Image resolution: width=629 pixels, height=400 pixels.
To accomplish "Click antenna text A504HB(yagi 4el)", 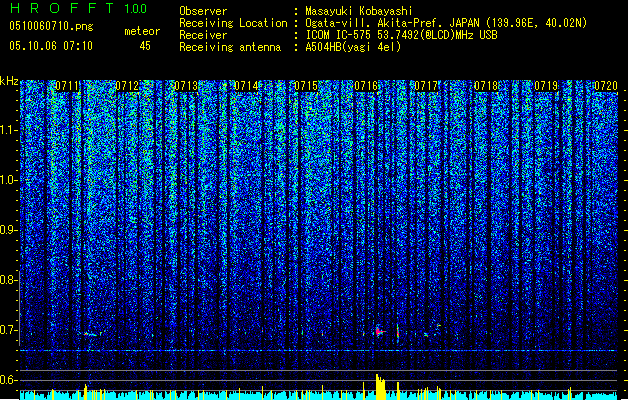I will [x=353, y=47].
